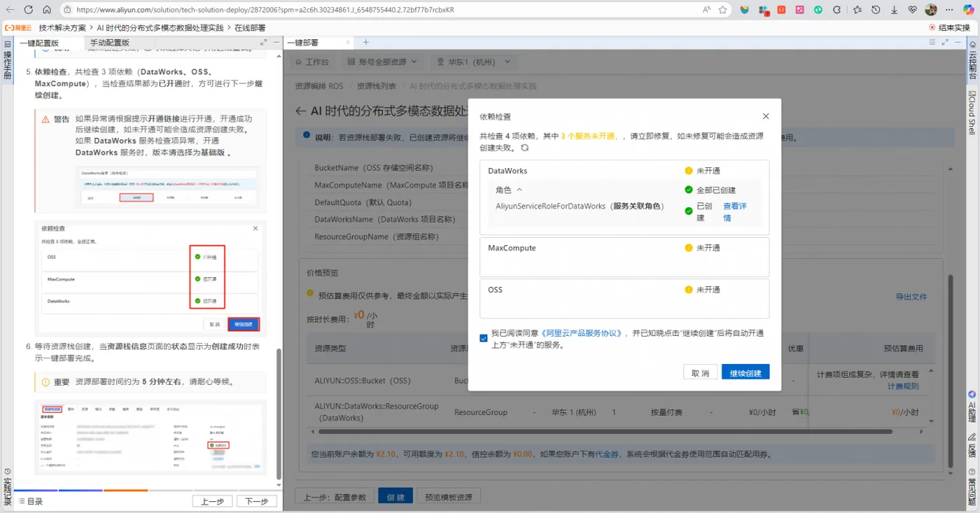Screen dimensions: 980x513
Task: Reload the current page
Action: (x=29, y=10)
